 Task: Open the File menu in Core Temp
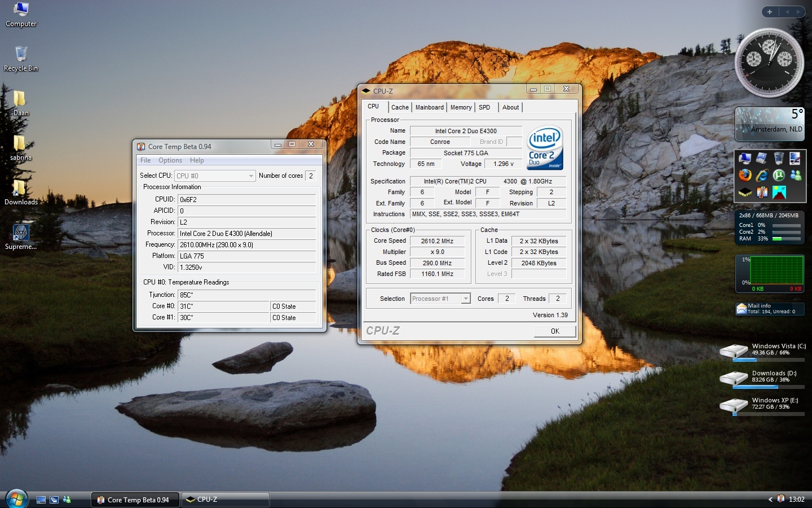[145, 160]
